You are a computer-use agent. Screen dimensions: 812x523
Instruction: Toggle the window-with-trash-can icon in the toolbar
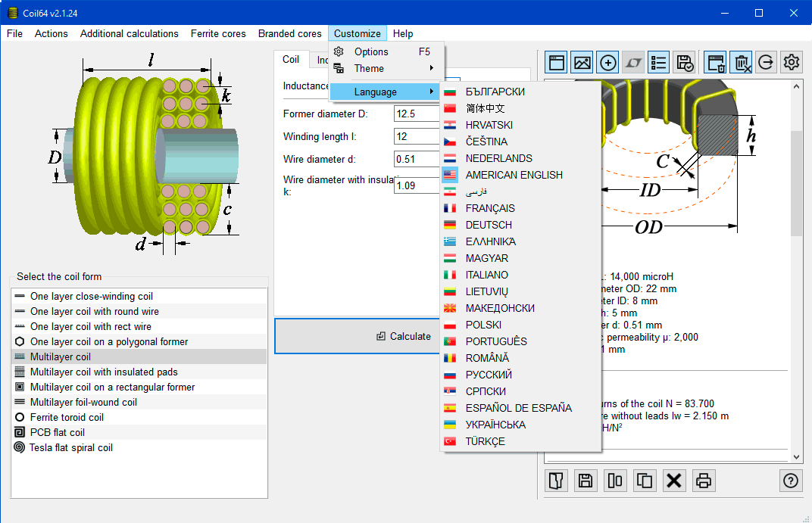[x=715, y=63]
